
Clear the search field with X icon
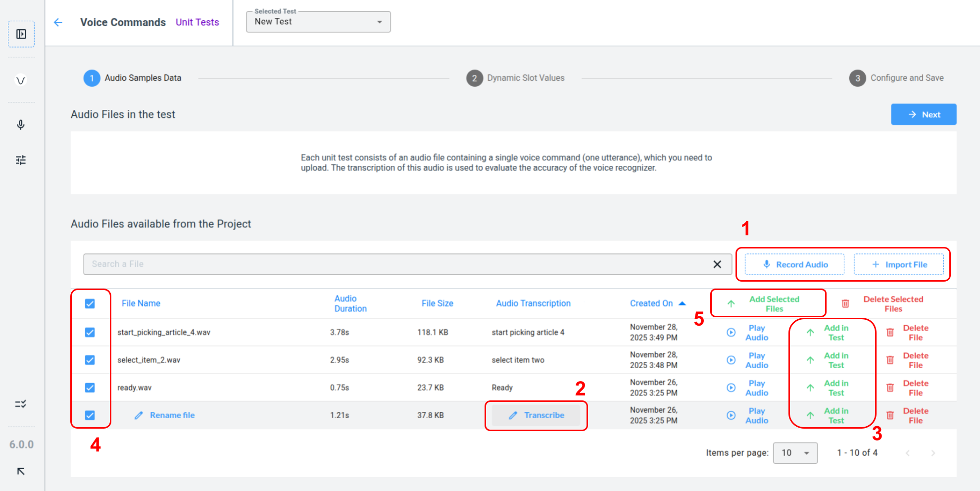(x=717, y=264)
